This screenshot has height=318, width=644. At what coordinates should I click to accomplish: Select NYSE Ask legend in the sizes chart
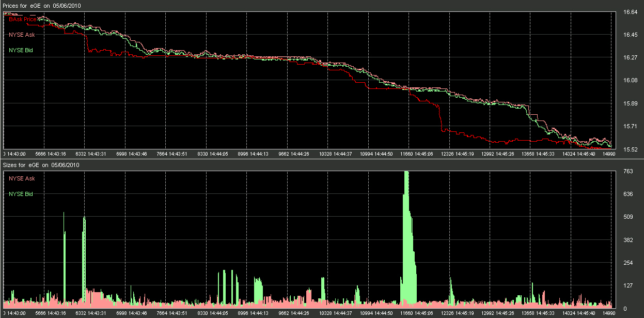[x=22, y=178]
